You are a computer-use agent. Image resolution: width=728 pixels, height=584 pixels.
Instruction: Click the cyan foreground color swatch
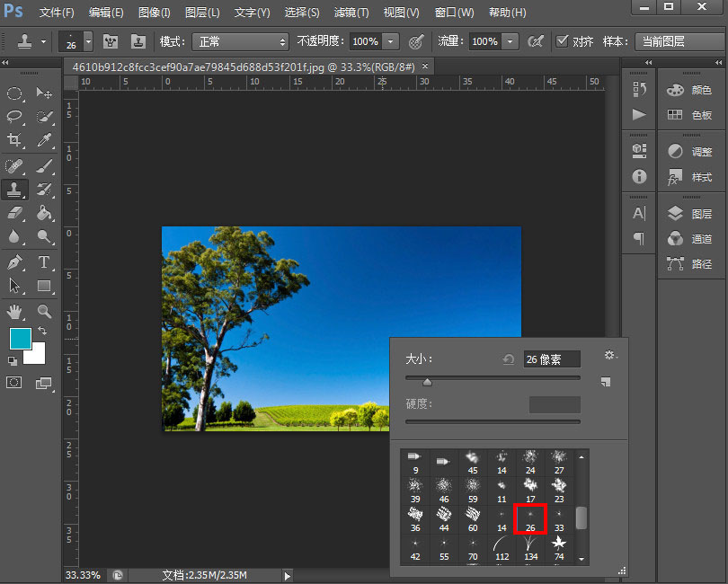pos(21,338)
